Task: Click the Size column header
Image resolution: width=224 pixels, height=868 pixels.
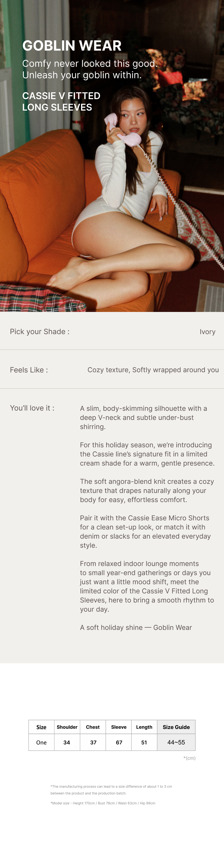Action: (41, 727)
